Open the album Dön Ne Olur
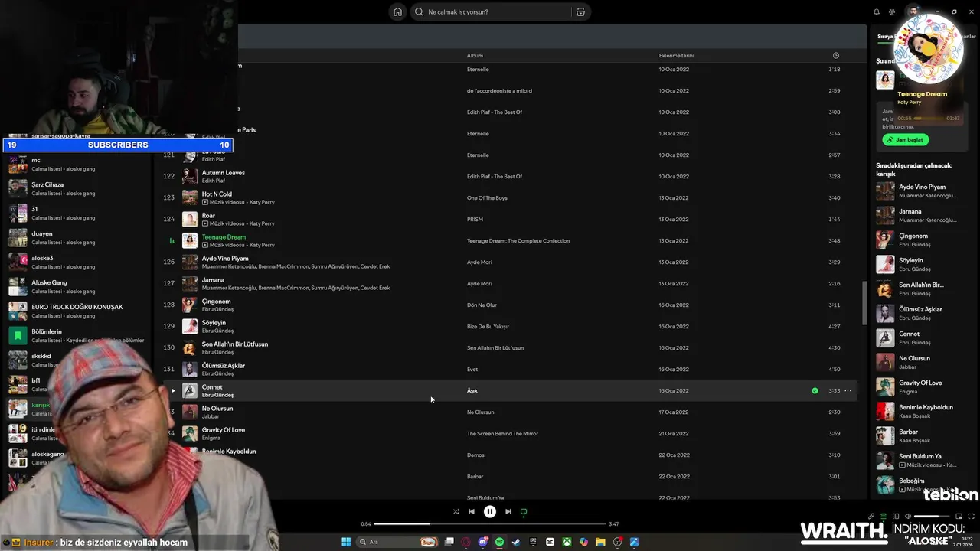Image resolution: width=980 pixels, height=551 pixels. (482, 305)
